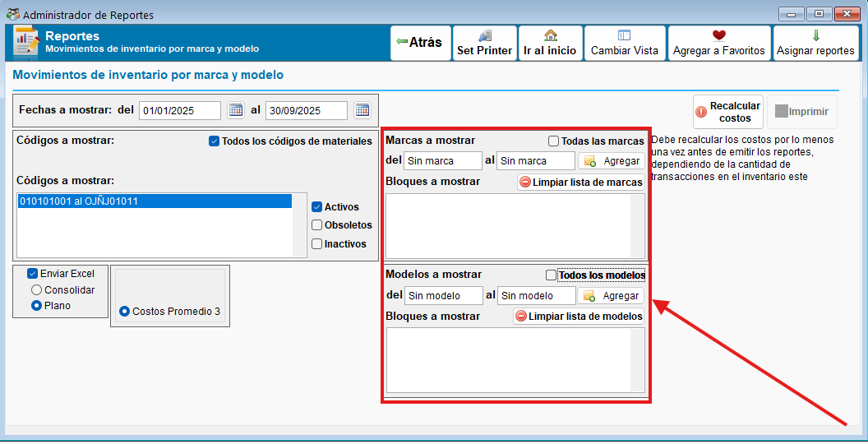This screenshot has width=868, height=444.
Task: Maximize the Administrador de Reportes window
Action: tap(819, 14)
